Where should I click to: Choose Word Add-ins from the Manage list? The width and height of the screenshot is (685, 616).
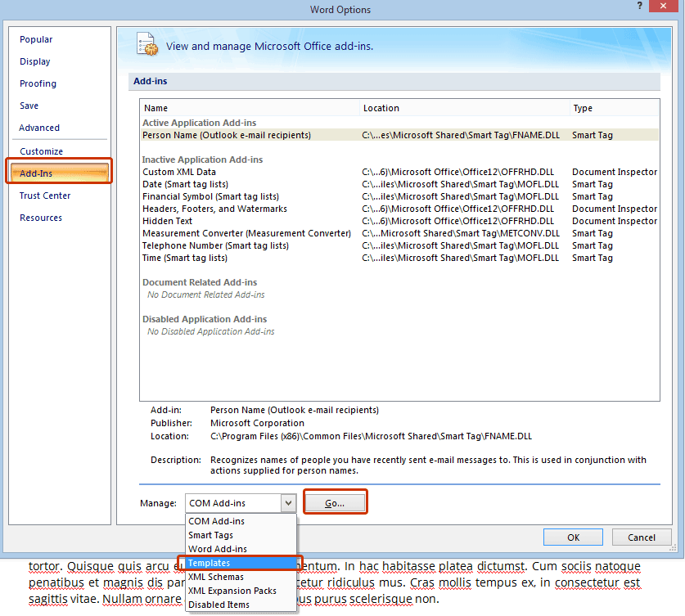tap(241, 549)
